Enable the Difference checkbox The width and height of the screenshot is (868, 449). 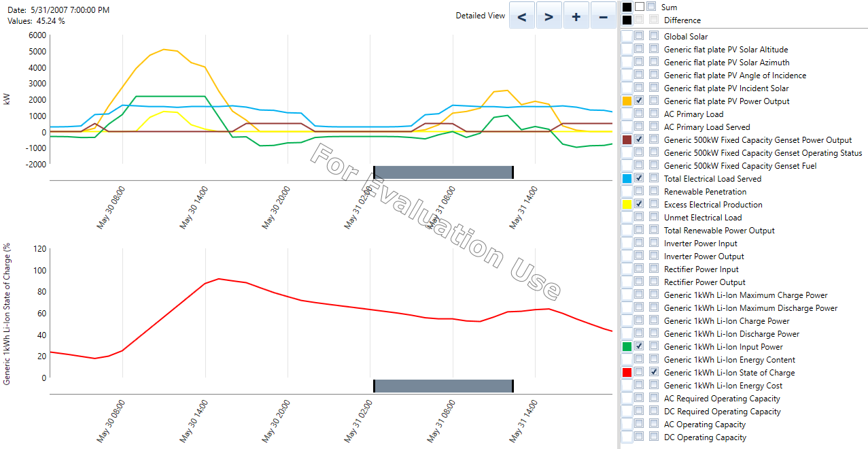(x=638, y=20)
